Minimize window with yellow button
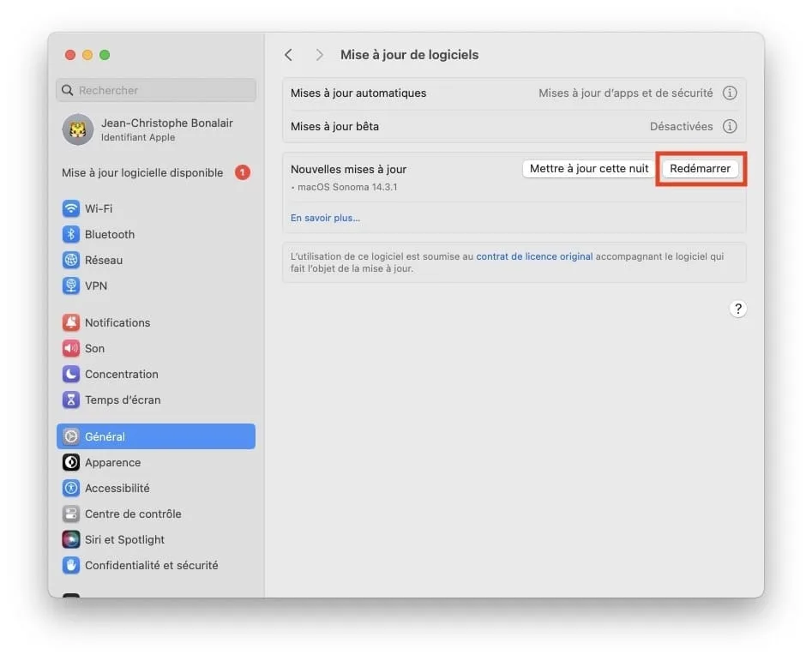The height and width of the screenshot is (661, 812). [x=87, y=55]
